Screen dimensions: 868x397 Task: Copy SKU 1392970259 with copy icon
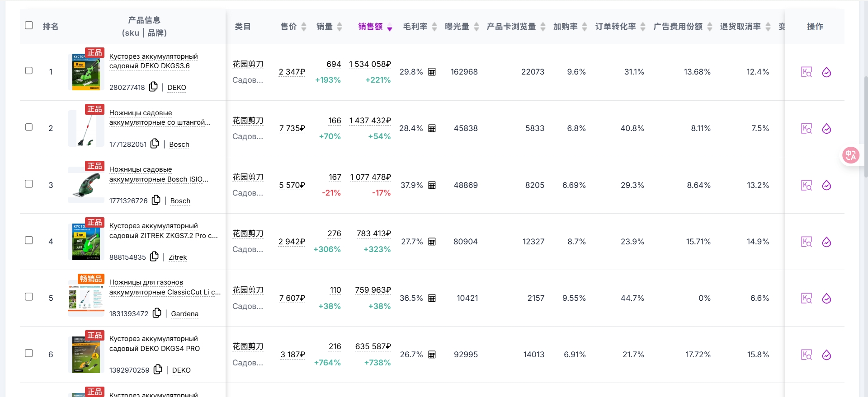158,369
